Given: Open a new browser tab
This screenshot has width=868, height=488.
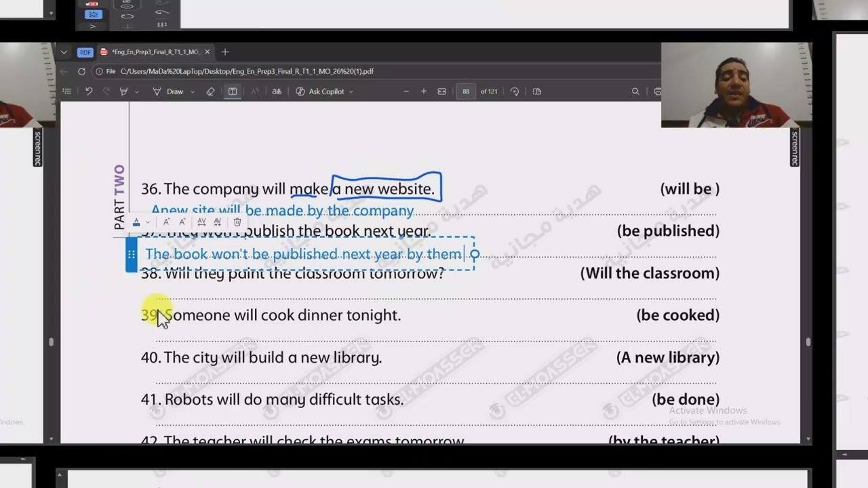Looking at the screenshot, I should 225,52.
